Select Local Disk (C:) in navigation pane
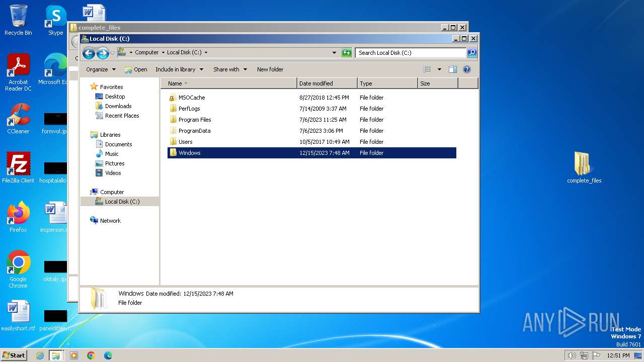 point(122,202)
